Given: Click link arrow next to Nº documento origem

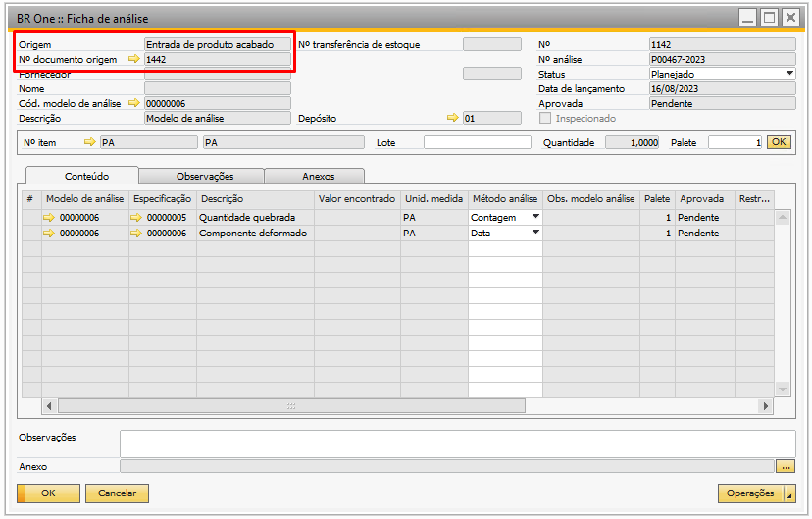Looking at the screenshot, I should pos(134,60).
